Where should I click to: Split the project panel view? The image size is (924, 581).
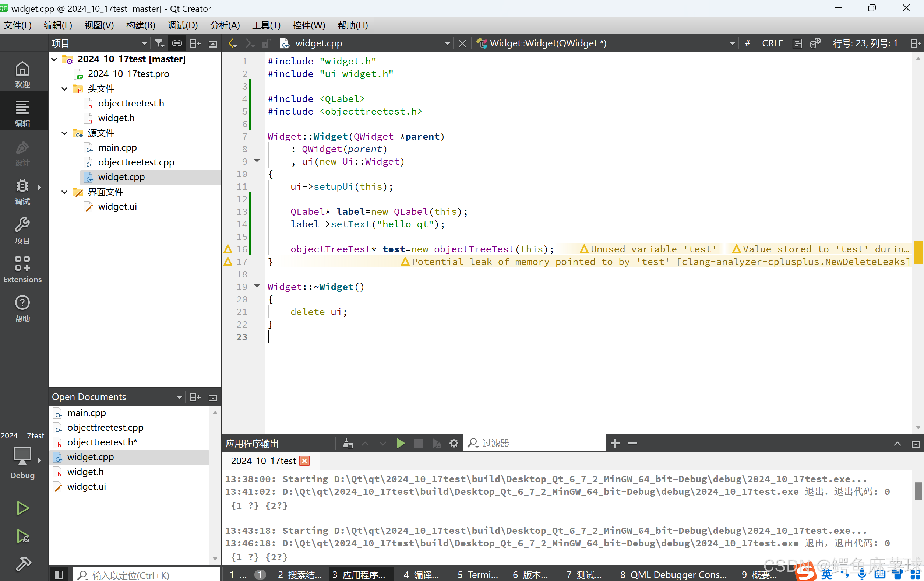click(x=195, y=43)
